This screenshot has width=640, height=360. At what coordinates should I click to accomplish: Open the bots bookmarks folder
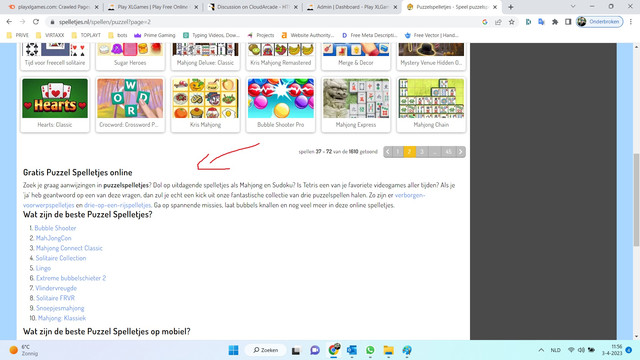click(x=118, y=35)
